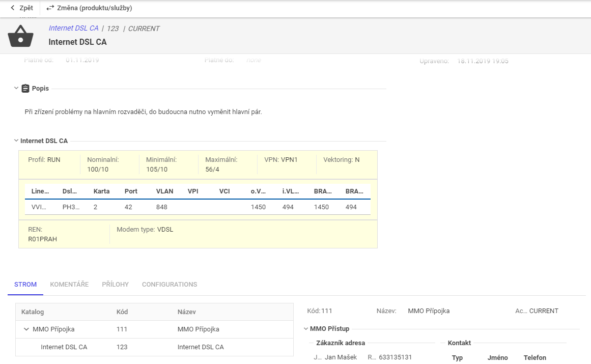The image size is (591, 364).
Task: Click the DSL line table data row
Action: (198, 207)
